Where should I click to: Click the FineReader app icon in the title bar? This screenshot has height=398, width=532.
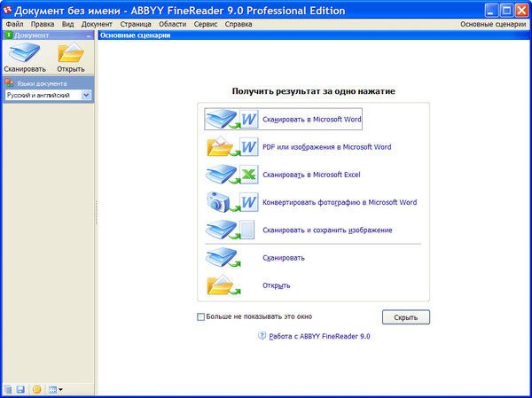pyautogui.click(x=7, y=10)
